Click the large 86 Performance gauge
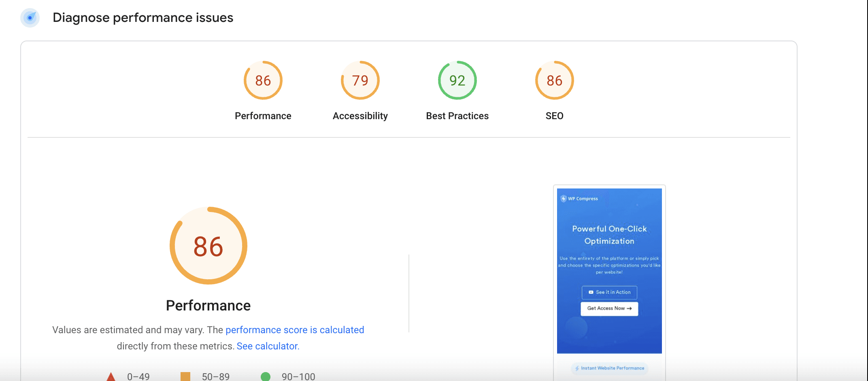The width and height of the screenshot is (868, 381). [208, 246]
